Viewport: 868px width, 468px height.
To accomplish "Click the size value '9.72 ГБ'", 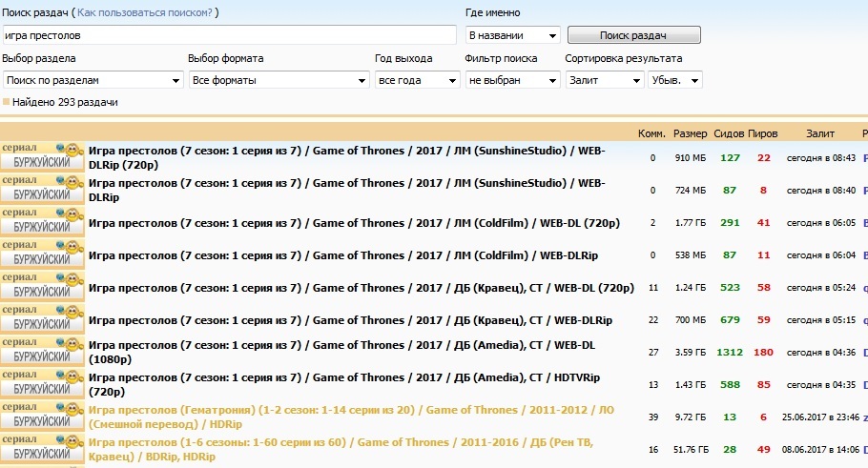I will 691,417.
